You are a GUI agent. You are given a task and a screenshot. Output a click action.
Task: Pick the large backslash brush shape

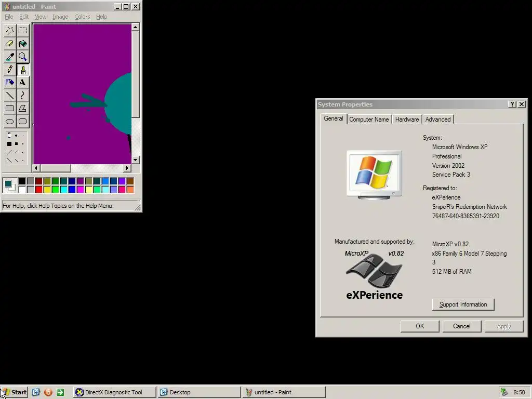pyautogui.click(x=9, y=160)
